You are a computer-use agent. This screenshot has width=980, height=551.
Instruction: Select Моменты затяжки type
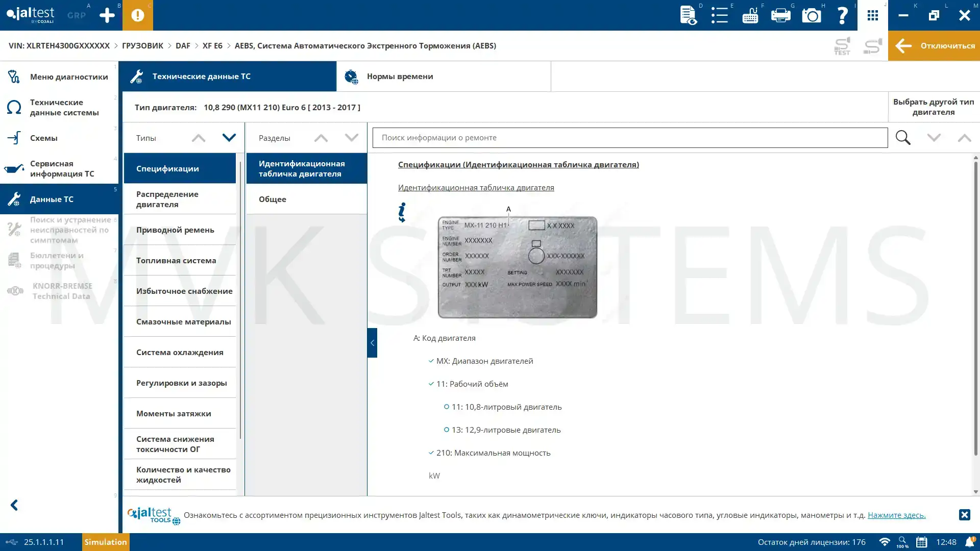point(180,413)
